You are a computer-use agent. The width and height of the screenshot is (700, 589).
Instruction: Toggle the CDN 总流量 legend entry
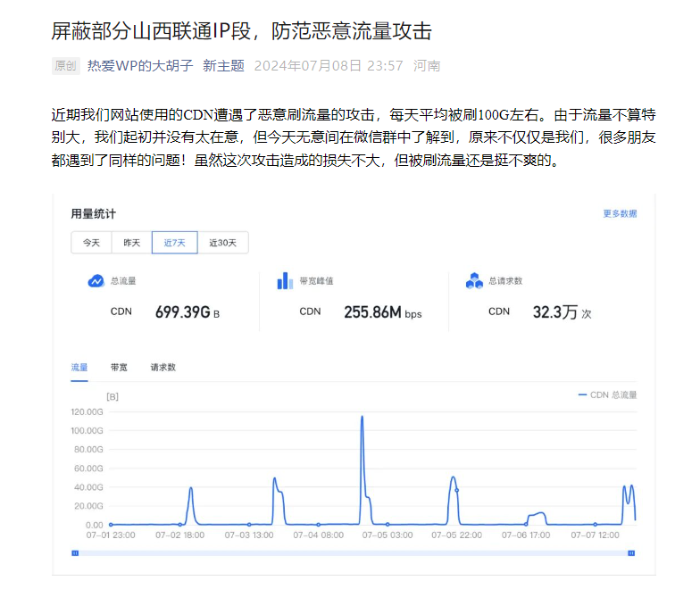[607, 394]
